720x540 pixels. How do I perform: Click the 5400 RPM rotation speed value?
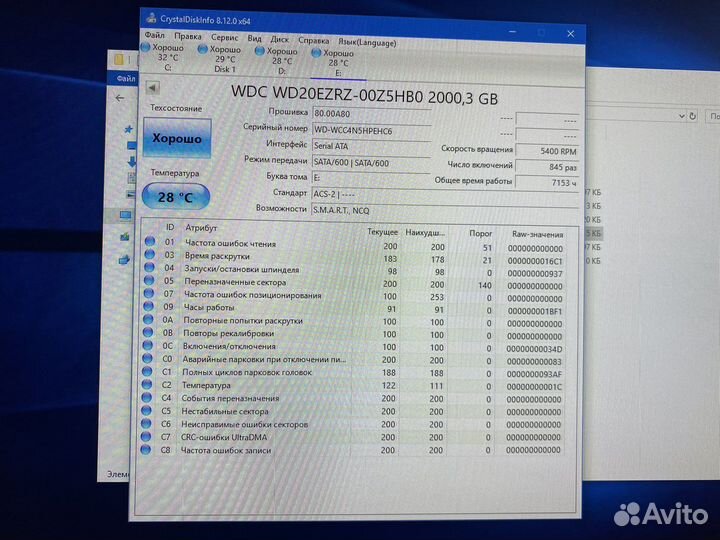click(547, 151)
